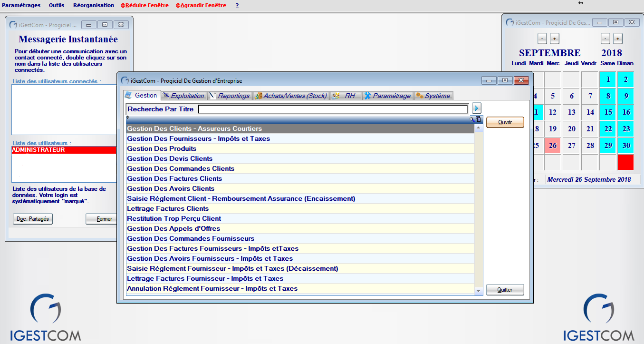Select the Lettrage Factures Fournisseur row
The height and width of the screenshot is (344, 644).
coord(300,278)
